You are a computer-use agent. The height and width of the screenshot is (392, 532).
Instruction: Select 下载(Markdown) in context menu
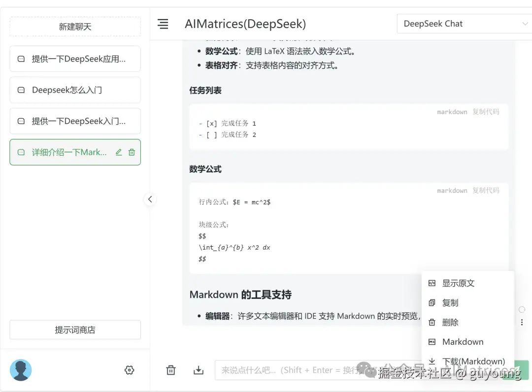click(468, 361)
